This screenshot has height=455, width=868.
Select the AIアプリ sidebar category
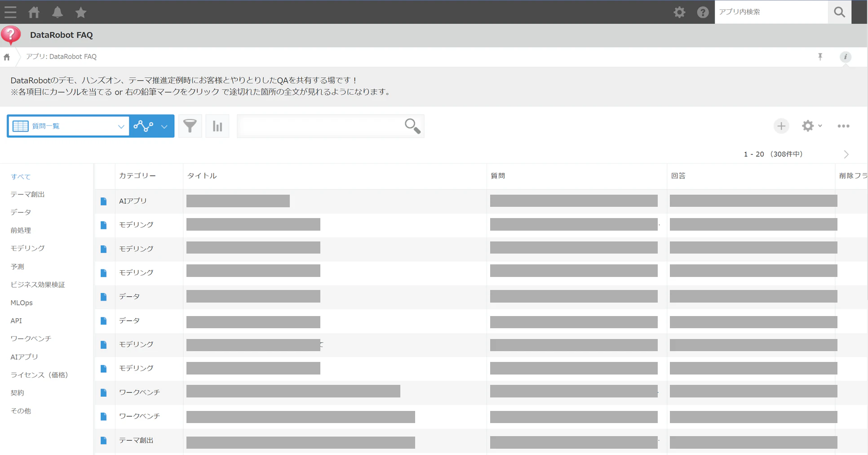pyautogui.click(x=24, y=357)
